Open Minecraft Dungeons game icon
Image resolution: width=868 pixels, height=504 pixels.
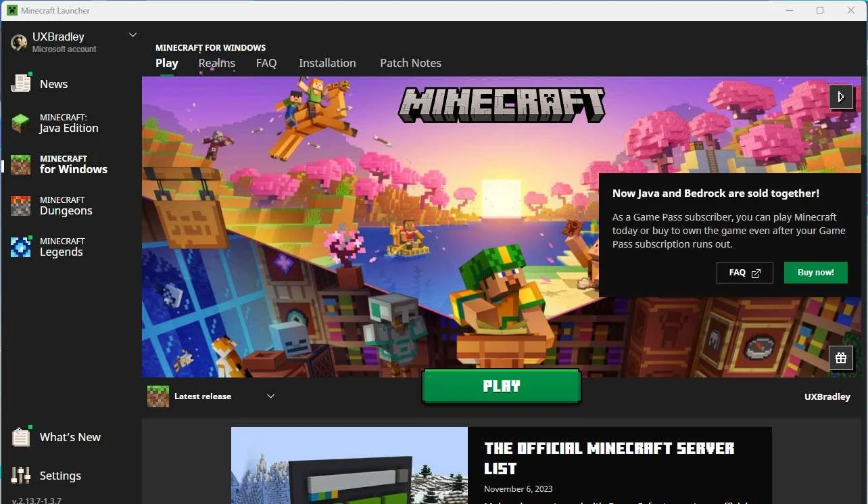pyautogui.click(x=21, y=206)
